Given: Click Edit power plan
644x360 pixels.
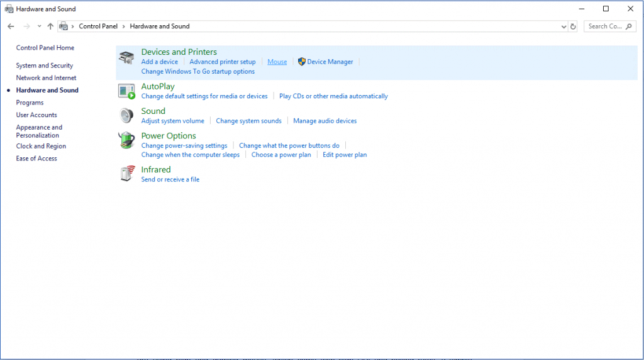Looking at the screenshot, I should [345, 155].
